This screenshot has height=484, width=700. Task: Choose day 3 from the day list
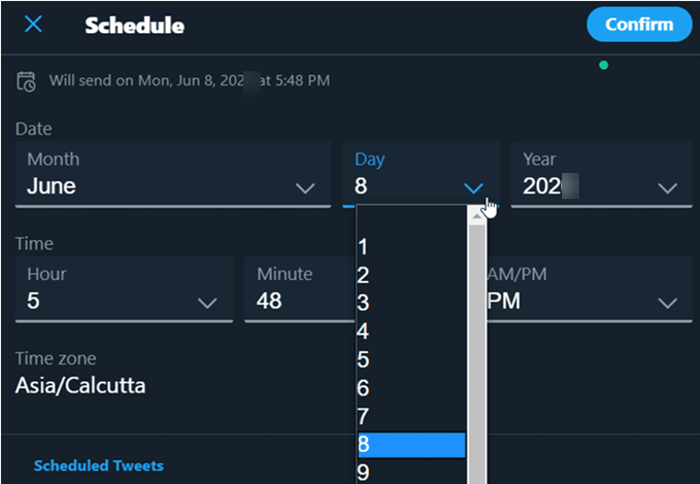coord(411,303)
